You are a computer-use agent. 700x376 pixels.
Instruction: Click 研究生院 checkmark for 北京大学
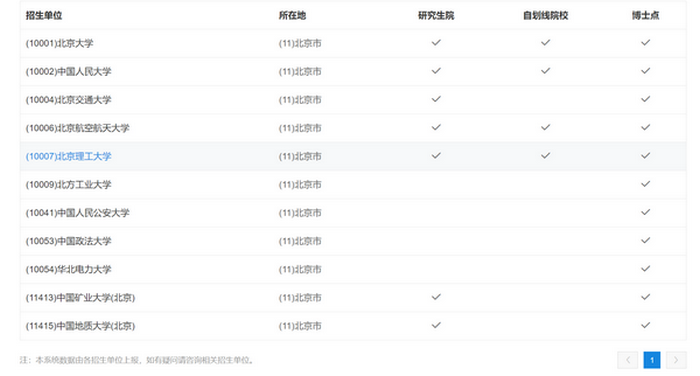(x=436, y=42)
